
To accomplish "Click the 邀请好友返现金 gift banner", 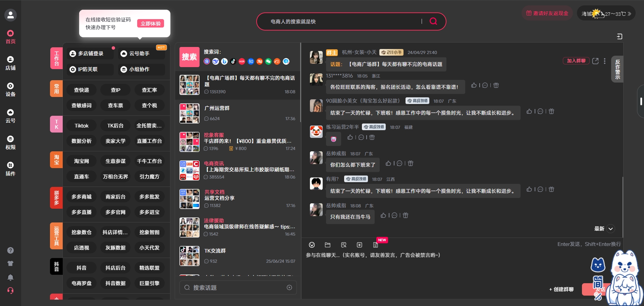I will pyautogui.click(x=547, y=13).
